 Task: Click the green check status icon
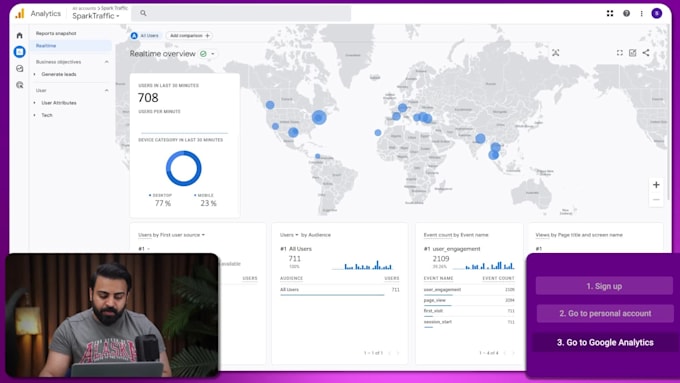[203, 54]
